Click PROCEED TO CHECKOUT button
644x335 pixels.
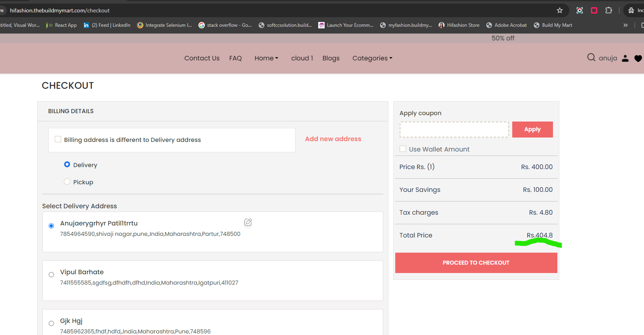click(x=476, y=263)
